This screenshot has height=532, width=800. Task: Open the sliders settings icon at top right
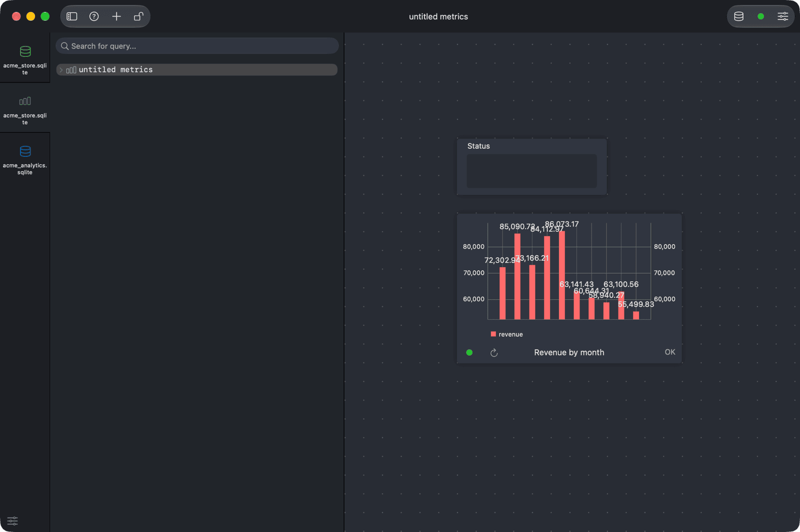coord(782,16)
